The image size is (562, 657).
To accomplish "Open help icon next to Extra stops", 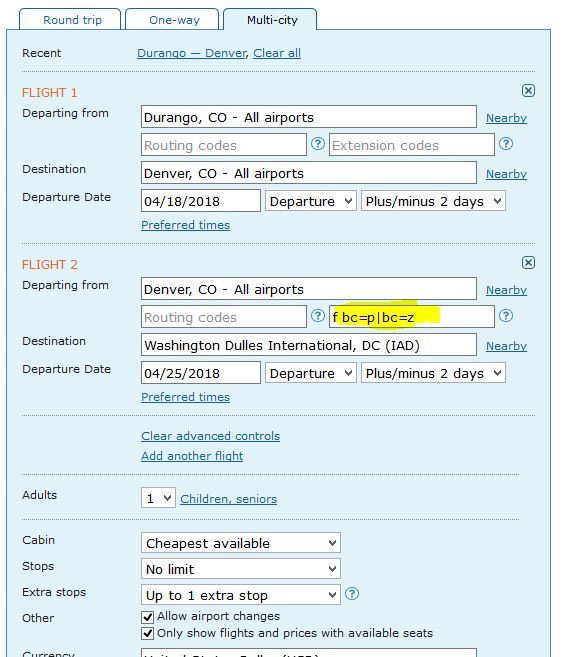I will pyautogui.click(x=352, y=594).
